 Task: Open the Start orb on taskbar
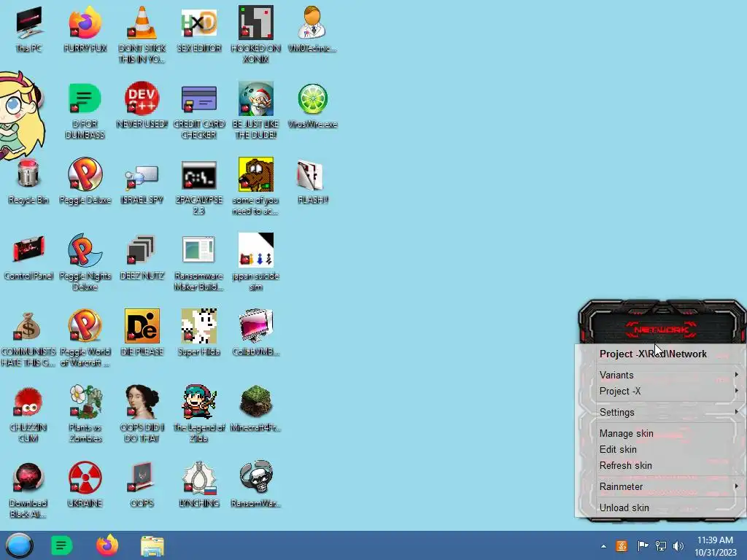[19, 545]
